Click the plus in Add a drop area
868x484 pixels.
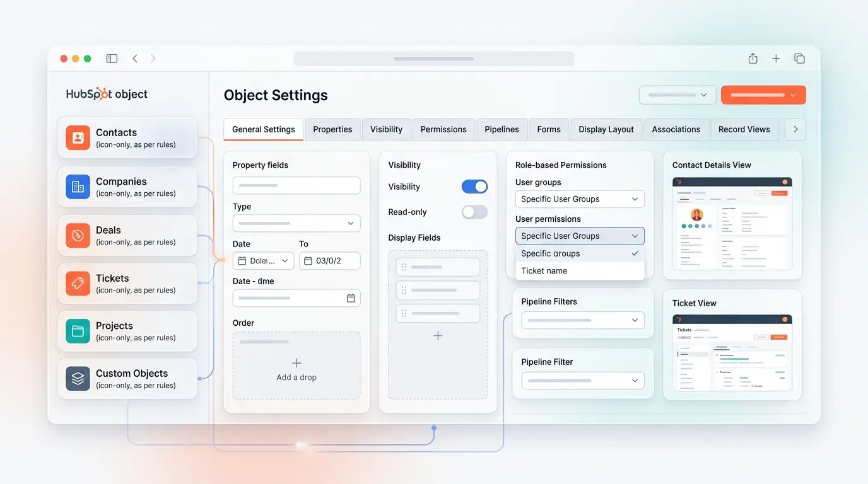[296, 363]
